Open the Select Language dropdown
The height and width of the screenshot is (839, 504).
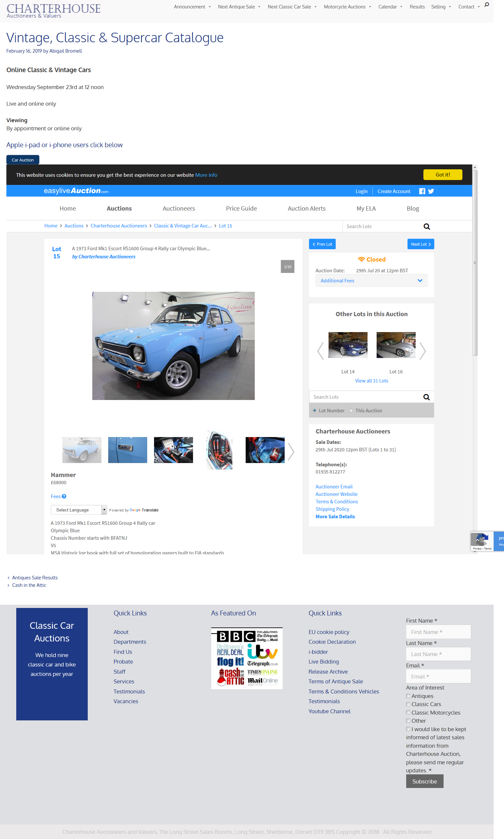coord(79,510)
